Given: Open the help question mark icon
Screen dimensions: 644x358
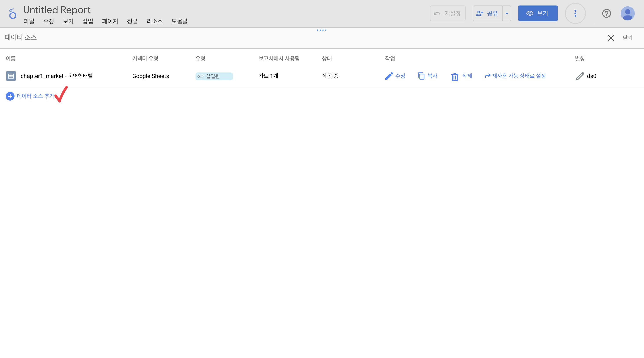Looking at the screenshot, I should (606, 13).
